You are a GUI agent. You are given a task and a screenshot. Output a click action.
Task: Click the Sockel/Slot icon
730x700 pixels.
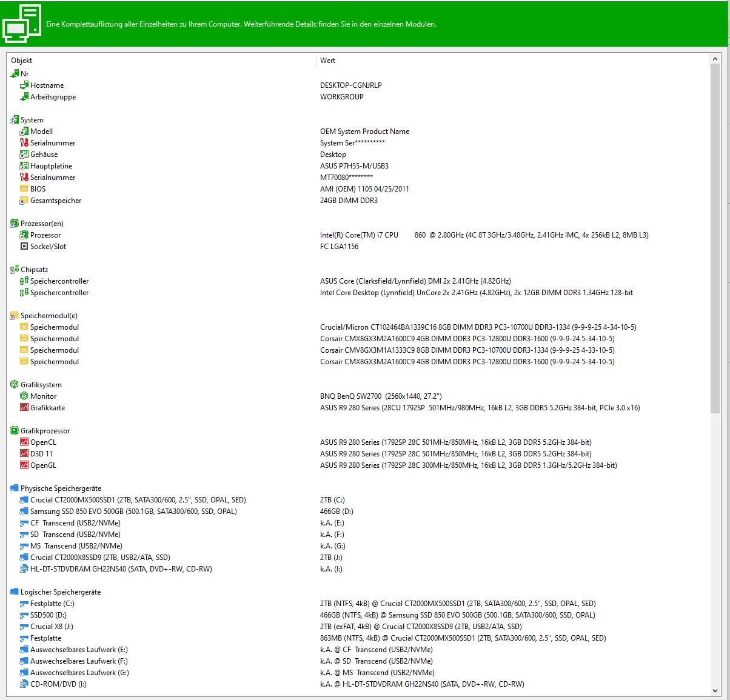pyautogui.click(x=24, y=247)
